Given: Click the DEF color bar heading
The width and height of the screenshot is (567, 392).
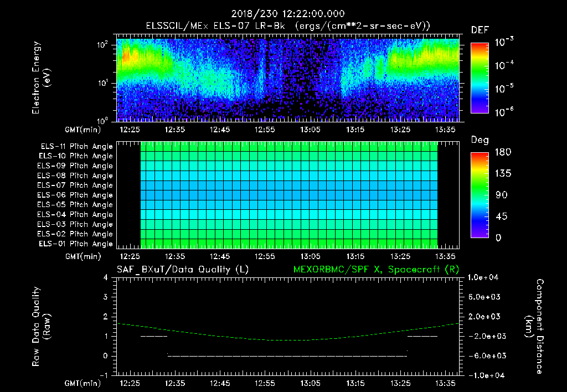Looking at the screenshot, I should pyautogui.click(x=480, y=30).
